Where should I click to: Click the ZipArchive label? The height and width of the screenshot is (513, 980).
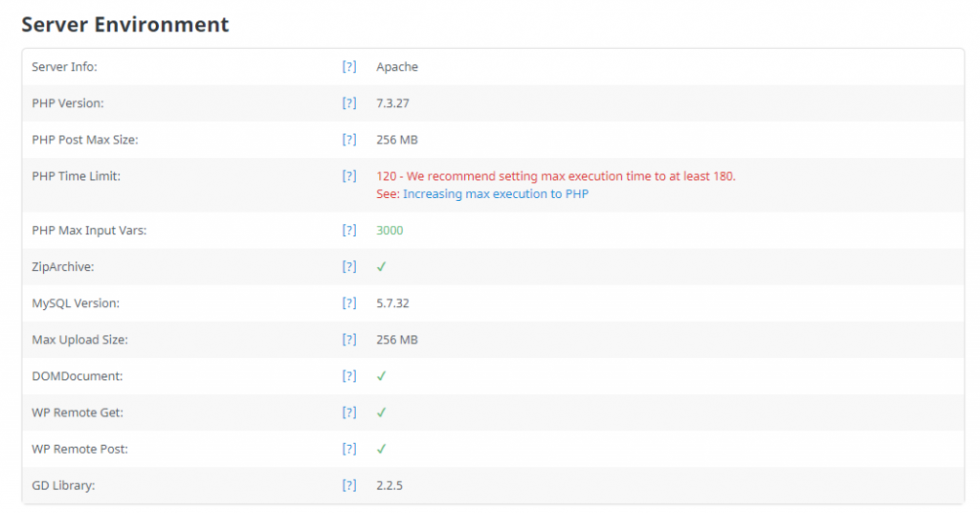[x=63, y=267]
